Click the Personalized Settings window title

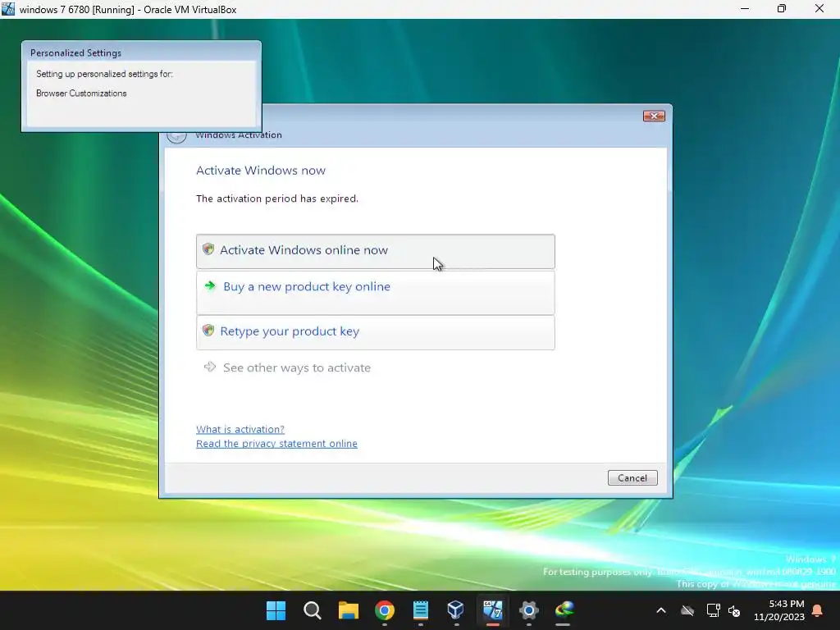[x=75, y=52]
